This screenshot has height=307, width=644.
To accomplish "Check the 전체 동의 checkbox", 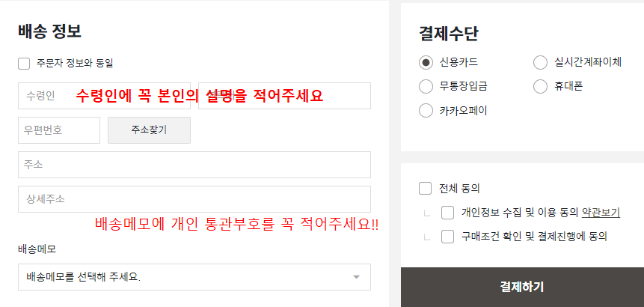I will [x=426, y=188].
